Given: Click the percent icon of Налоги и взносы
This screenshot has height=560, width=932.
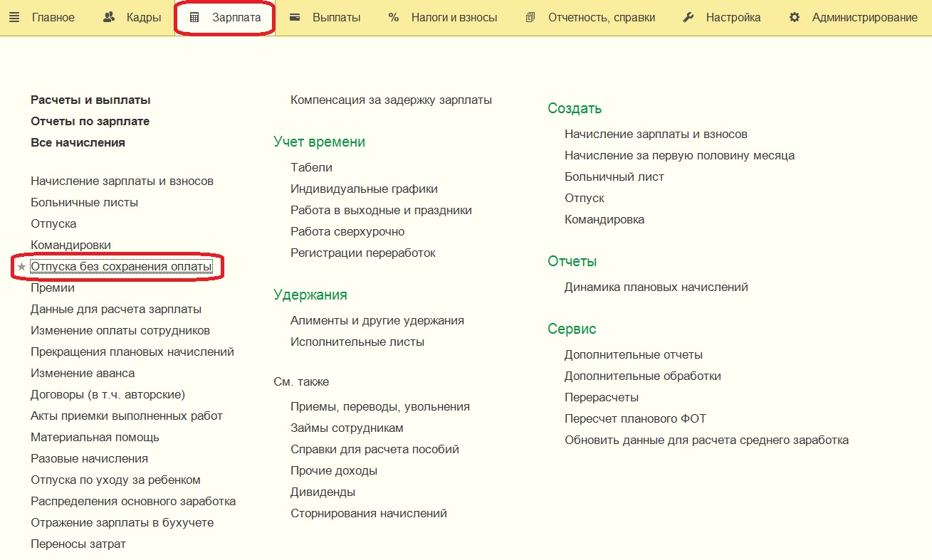Looking at the screenshot, I should point(394,18).
